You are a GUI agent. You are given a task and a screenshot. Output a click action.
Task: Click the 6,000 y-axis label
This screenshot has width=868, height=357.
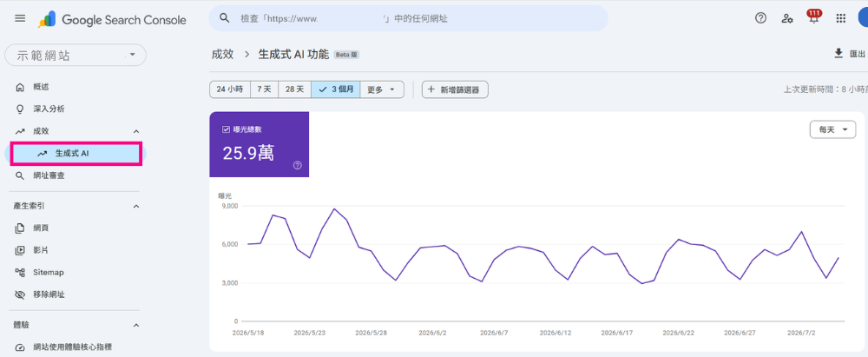click(x=228, y=244)
